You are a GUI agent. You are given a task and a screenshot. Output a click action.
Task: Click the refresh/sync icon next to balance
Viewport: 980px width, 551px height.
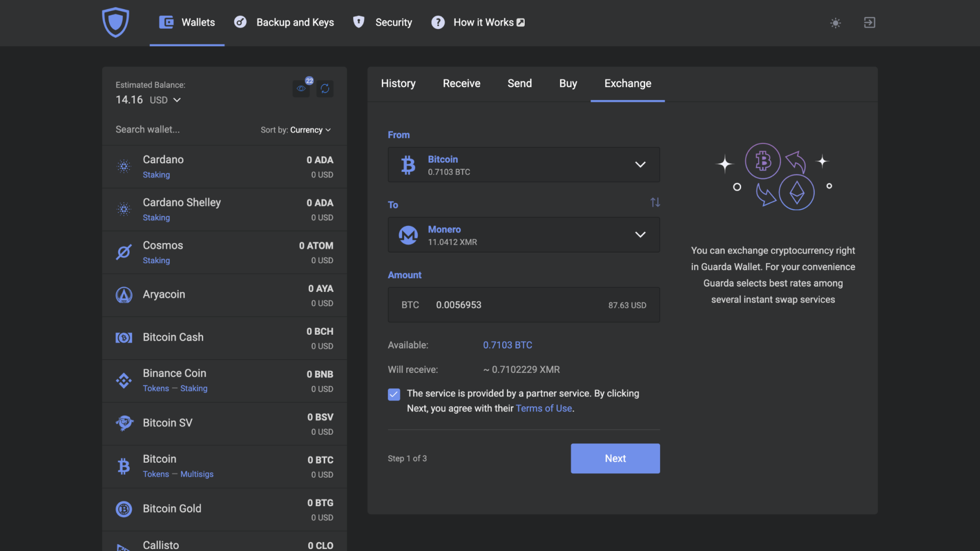point(325,87)
